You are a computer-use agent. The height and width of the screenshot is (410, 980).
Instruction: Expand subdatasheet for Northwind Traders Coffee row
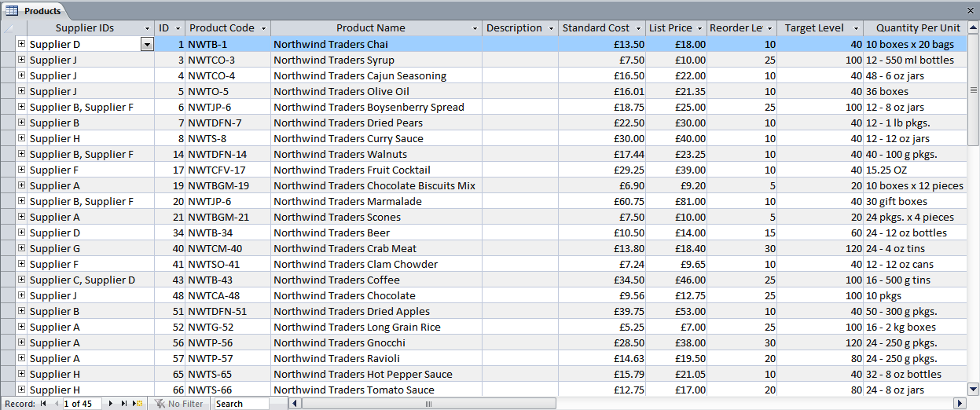21,280
